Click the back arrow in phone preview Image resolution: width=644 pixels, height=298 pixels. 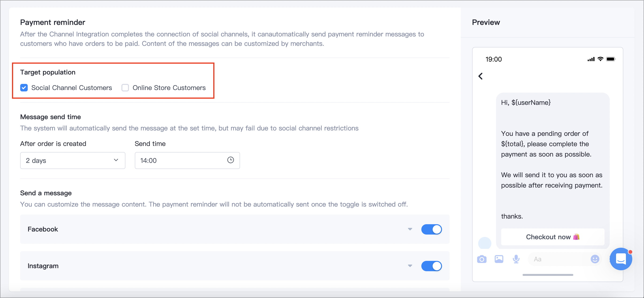tap(480, 76)
